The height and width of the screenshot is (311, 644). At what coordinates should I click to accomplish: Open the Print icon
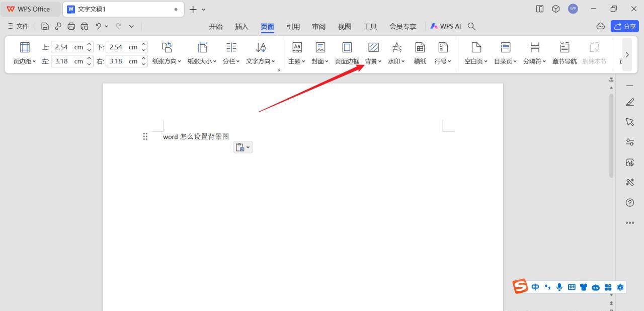[71, 26]
